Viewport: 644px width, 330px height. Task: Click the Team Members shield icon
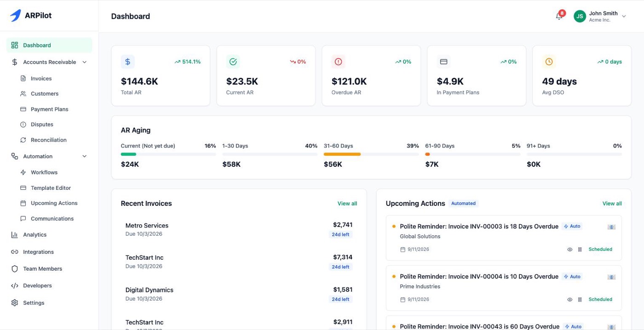pos(15,269)
